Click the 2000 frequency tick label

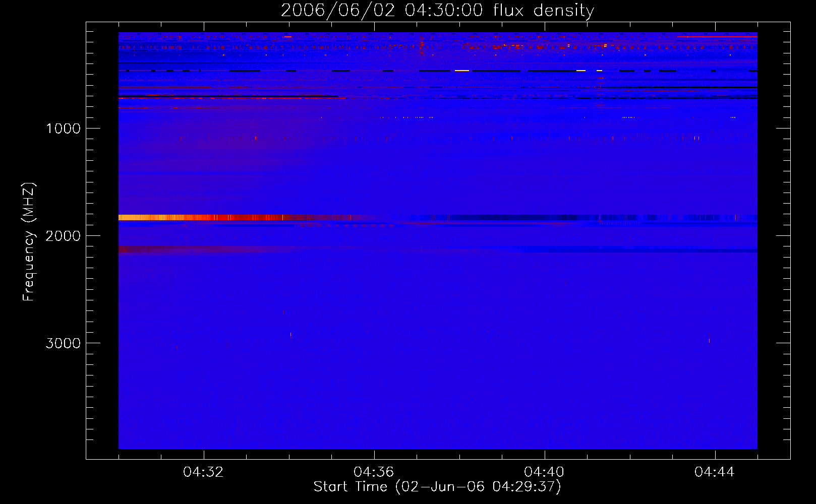[x=63, y=236]
